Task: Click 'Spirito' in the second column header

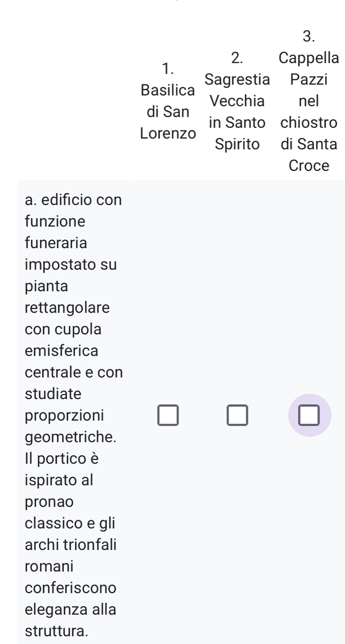Action: click(x=237, y=145)
